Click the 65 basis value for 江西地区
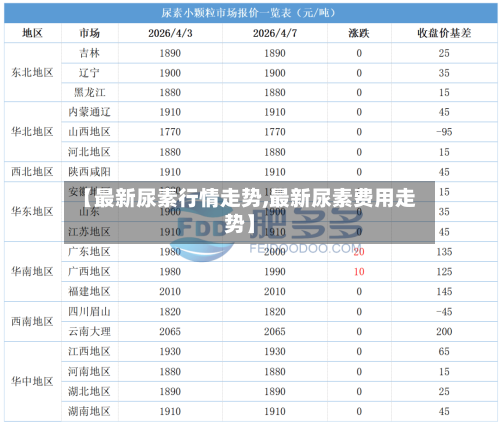 pyautogui.click(x=444, y=352)
